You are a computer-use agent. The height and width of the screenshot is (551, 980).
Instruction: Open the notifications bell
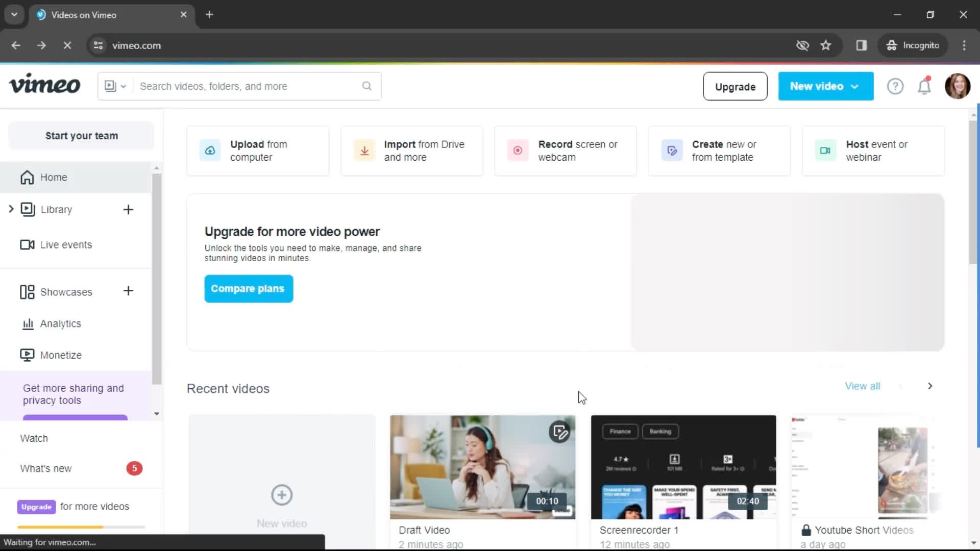coord(924,86)
